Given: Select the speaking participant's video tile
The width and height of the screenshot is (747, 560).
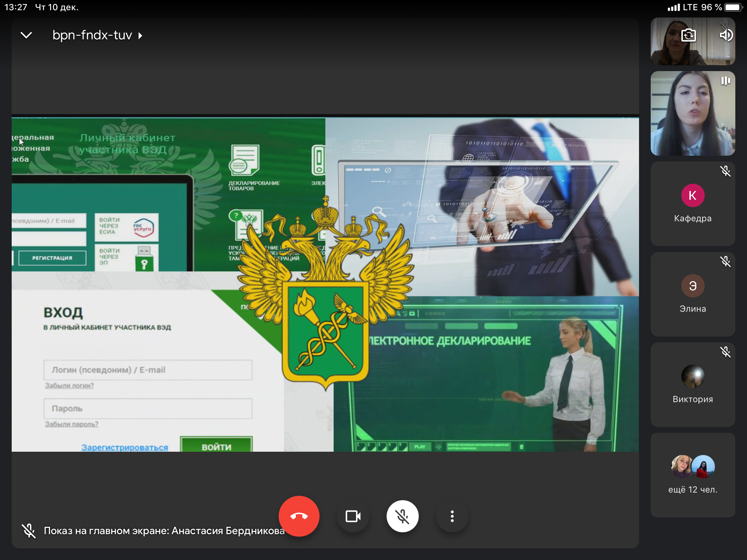Looking at the screenshot, I should [693, 113].
